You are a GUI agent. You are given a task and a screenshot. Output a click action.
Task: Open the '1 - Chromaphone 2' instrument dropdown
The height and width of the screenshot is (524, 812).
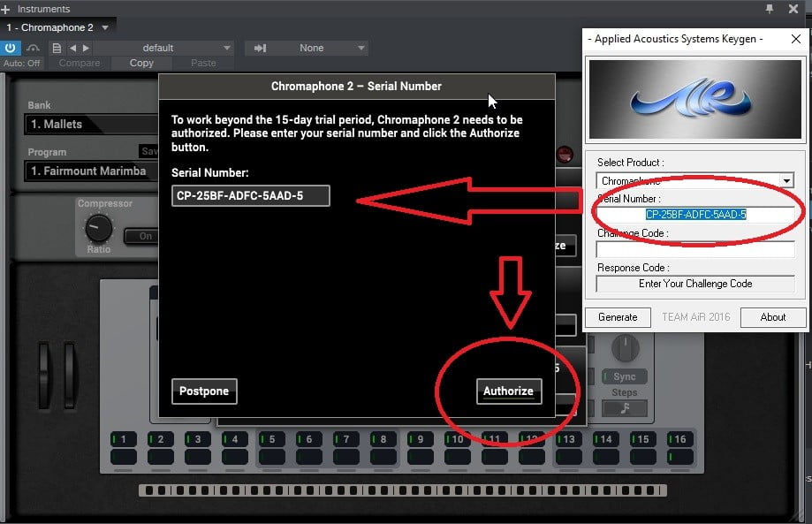point(58,27)
